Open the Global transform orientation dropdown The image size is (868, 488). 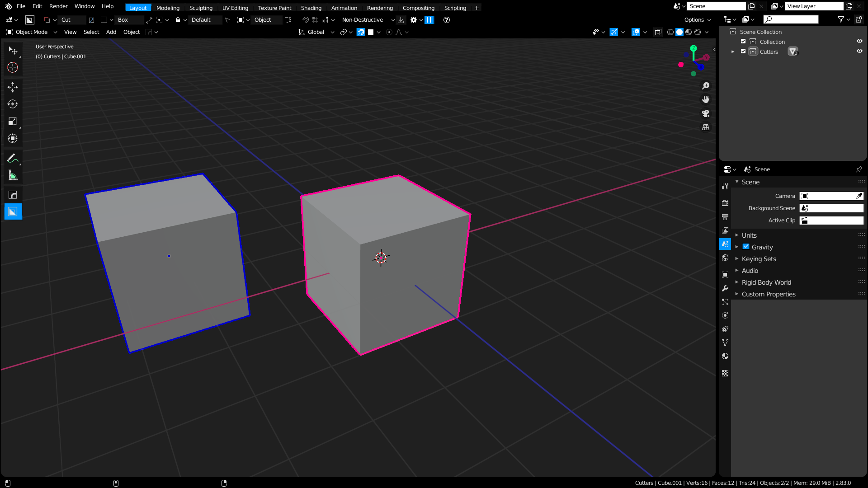316,32
